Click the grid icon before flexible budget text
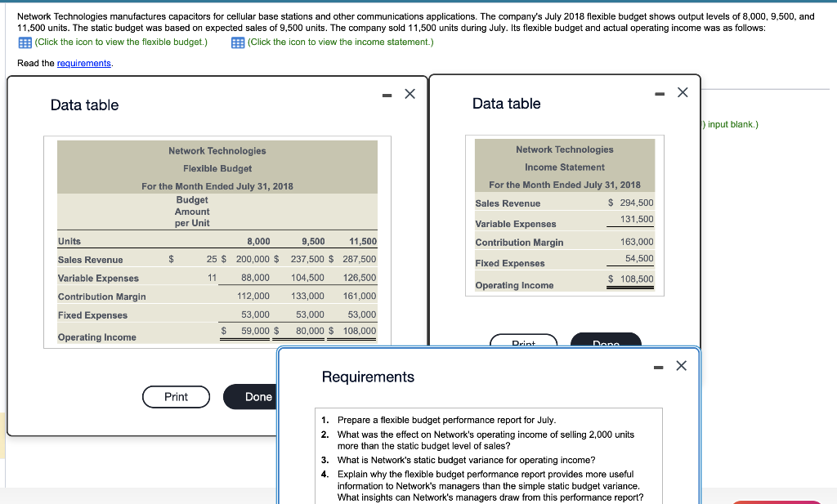Image resolution: width=837 pixels, height=504 pixels. pyautogui.click(x=27, y=42)
